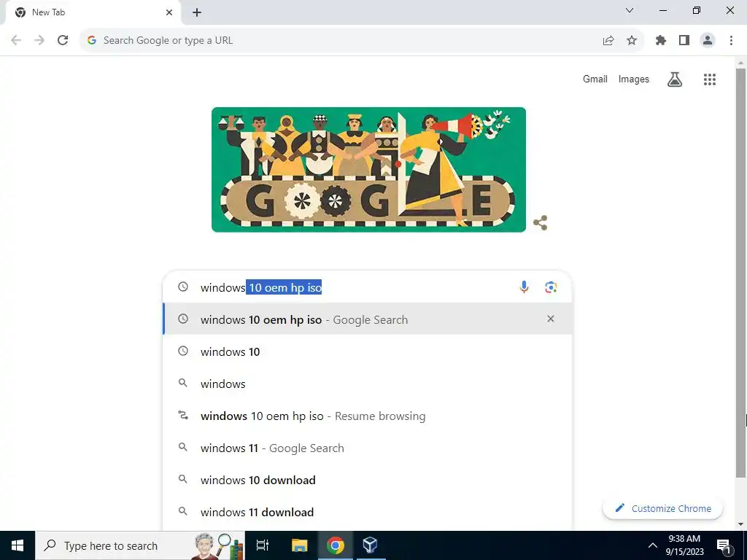
Task: Reload the page with the refresh icon
Action: pyautogui.click(x=63, y=41)
